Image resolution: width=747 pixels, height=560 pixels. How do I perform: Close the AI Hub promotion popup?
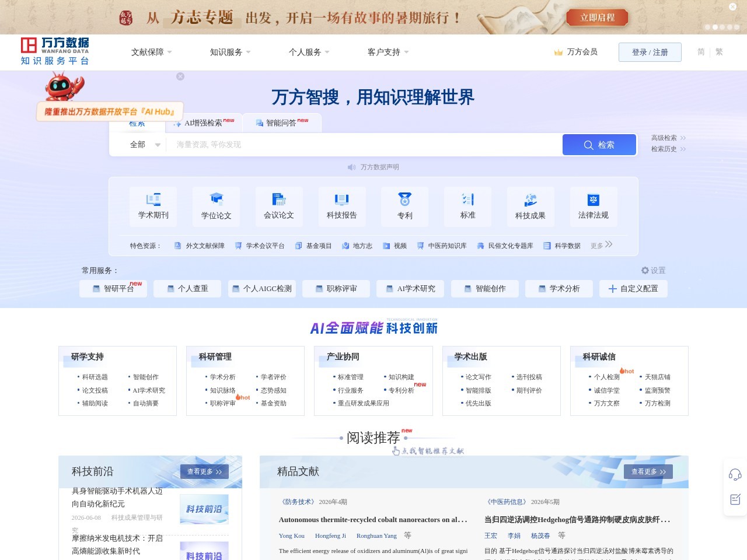coord(180,76)
